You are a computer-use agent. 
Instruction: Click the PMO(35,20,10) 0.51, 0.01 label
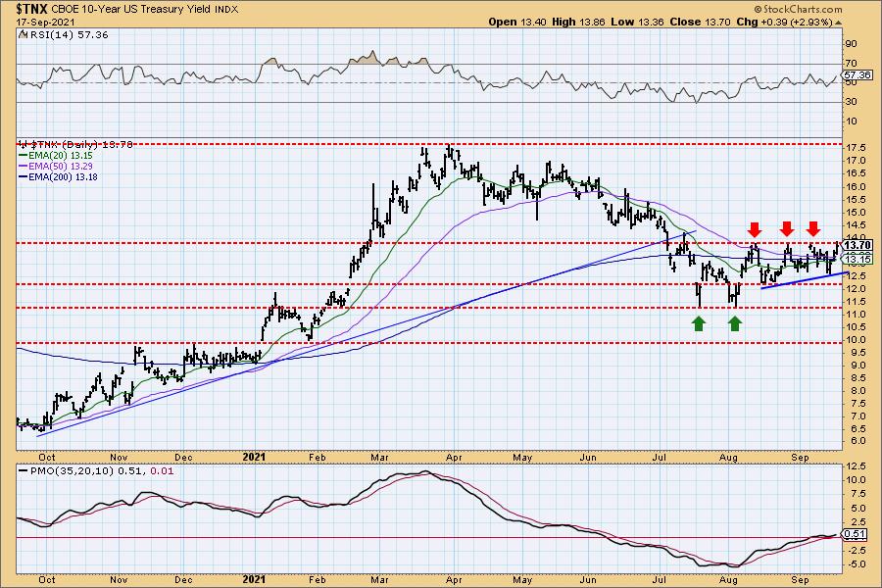102,471
